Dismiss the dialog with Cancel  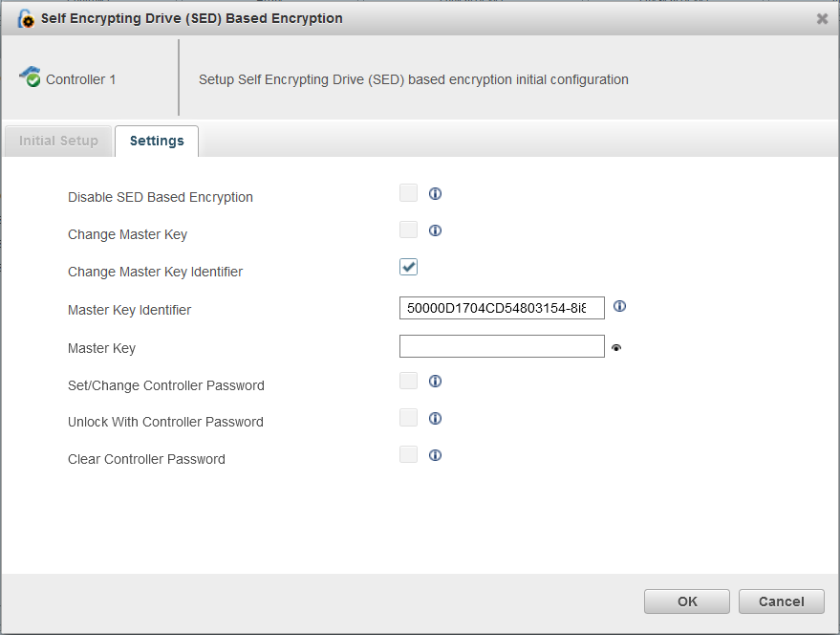pyautogui.click(x=781, y=602)
